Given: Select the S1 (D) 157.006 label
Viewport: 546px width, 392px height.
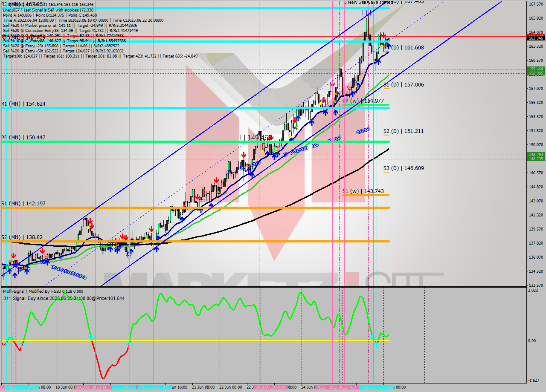Looking at the screenshot, I should pos(404,85).
